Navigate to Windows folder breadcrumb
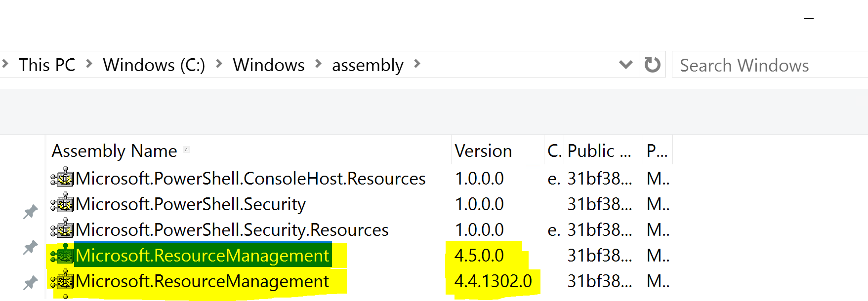 pos(269,65)
